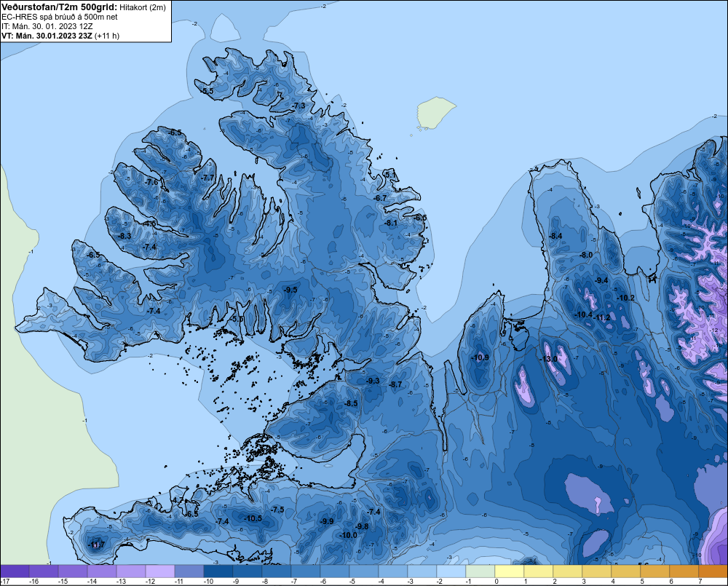728x586 pixels.
Task: Click the '-17' legend scale label
Action: point(6,582)
